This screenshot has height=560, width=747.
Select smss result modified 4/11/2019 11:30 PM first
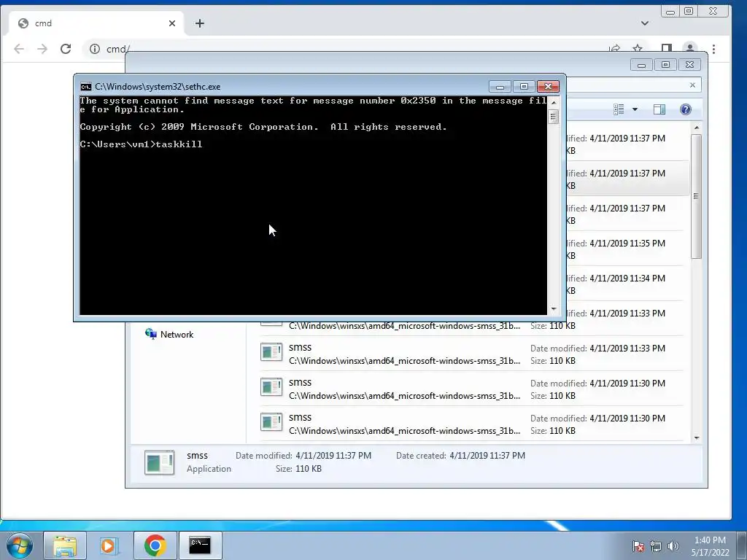[x=471, y=389]
